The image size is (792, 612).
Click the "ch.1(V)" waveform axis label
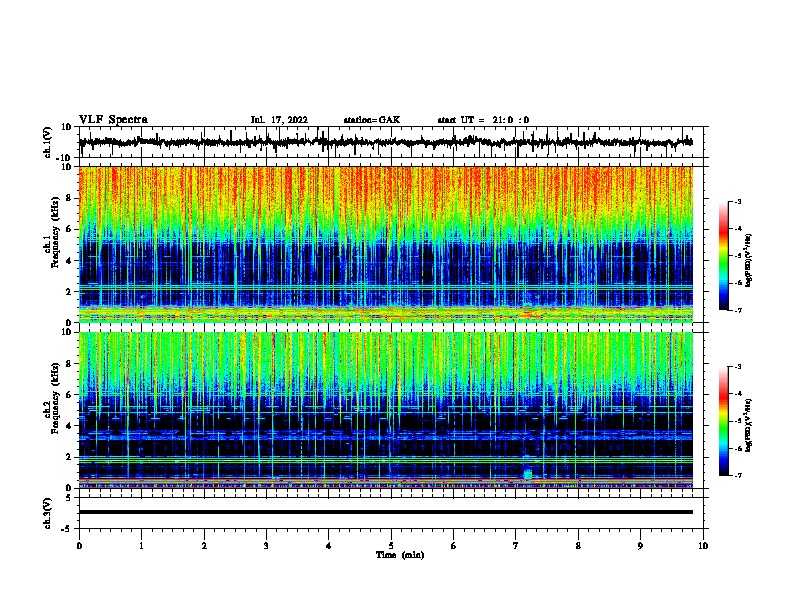48,142
